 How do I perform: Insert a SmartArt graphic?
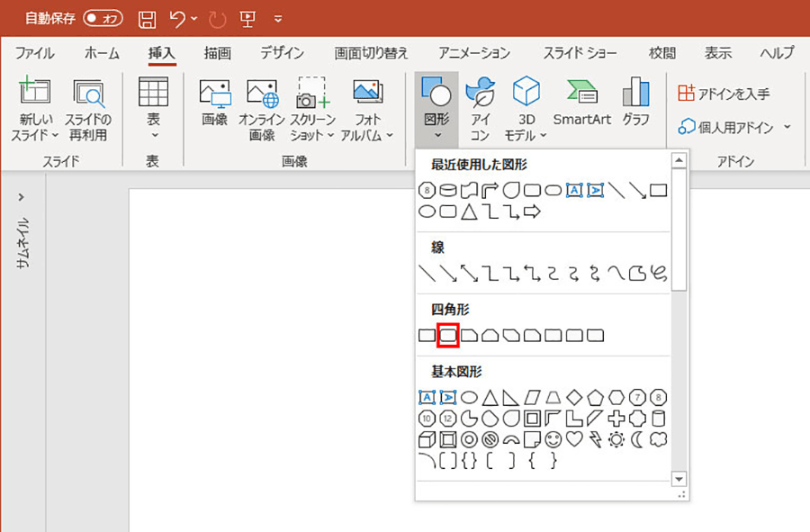(581, 103)
